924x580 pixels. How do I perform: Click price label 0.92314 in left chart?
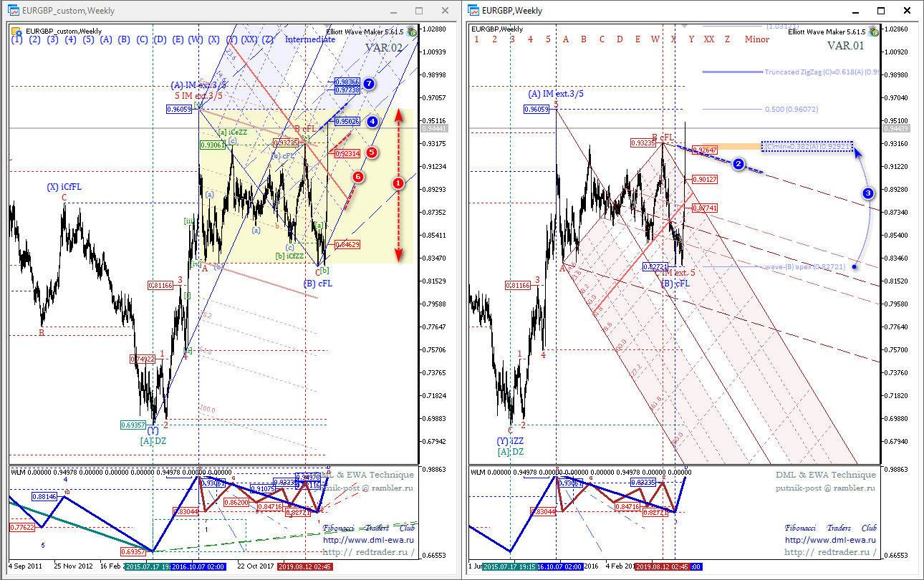coord(347,153)
